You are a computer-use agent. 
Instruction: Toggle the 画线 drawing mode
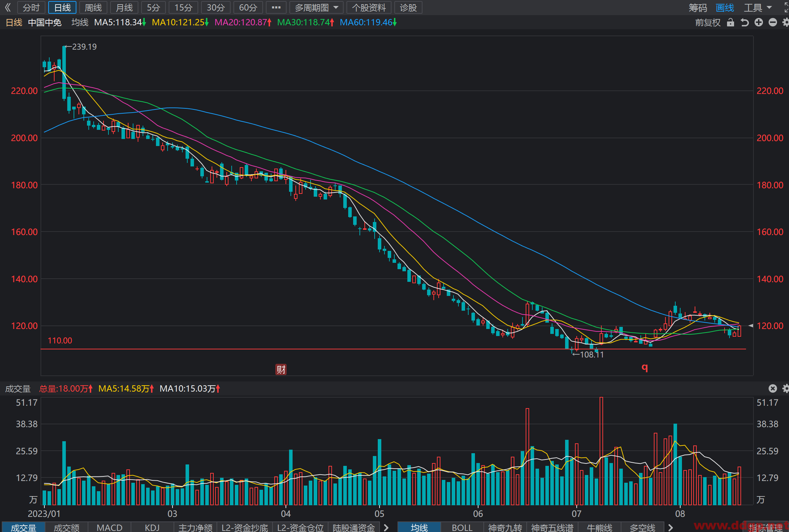click(x=725, y=7)
